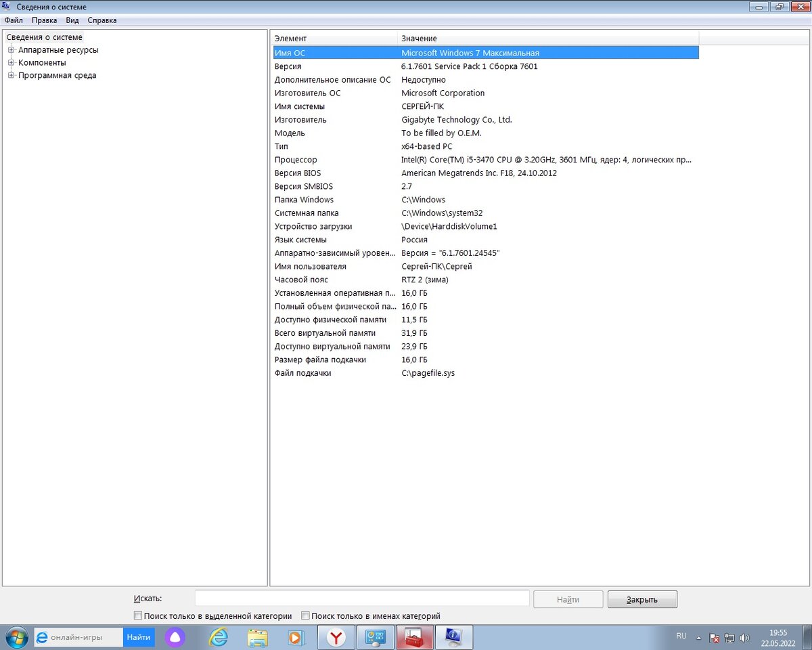Show hidden tray icons arrow
812x650 pixels.
[x=698, y=638]
